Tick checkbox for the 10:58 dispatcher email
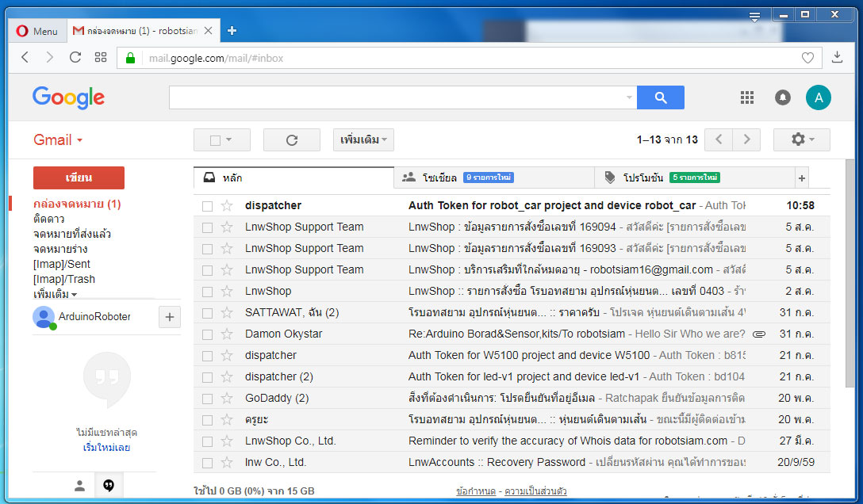Viewport: 863px width, 504px height. click(x=207, y=206)
